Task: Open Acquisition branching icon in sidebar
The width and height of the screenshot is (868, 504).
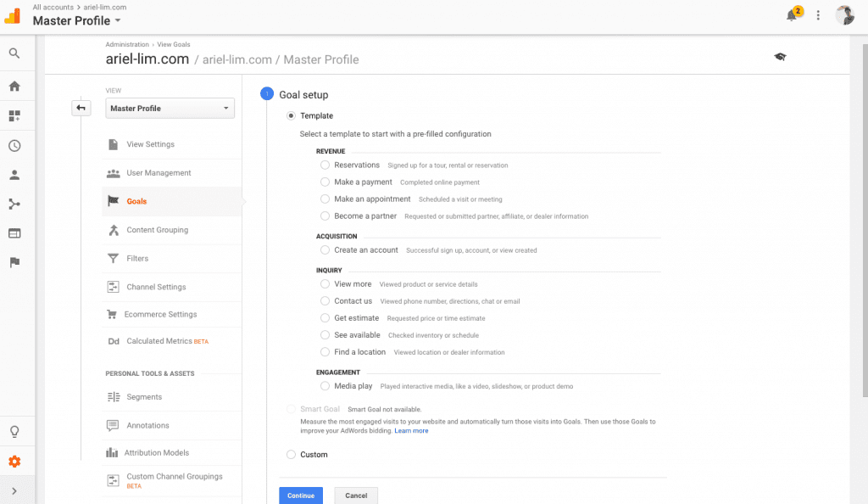Action: coord(14,204)
